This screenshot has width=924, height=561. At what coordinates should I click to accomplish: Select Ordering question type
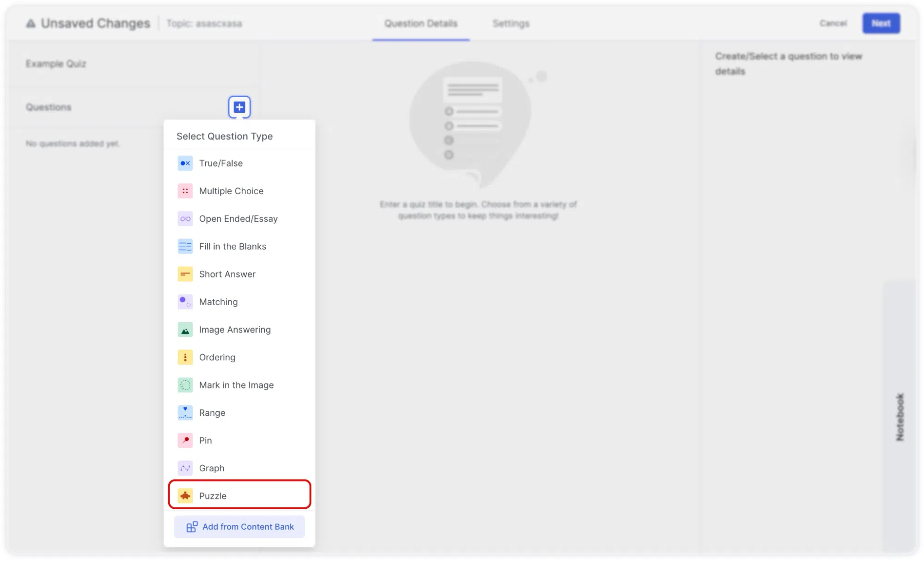click(239, 357)
